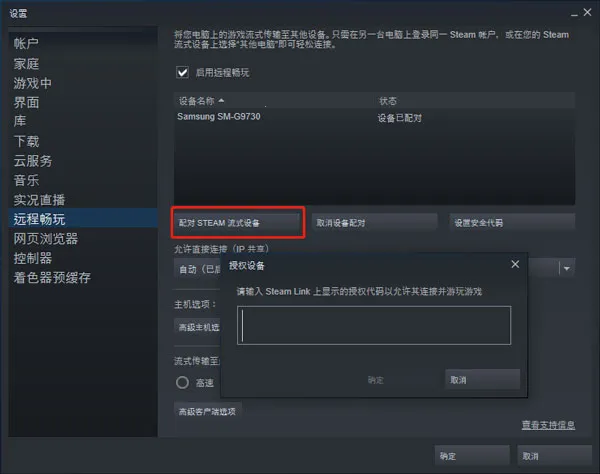
Task: Open the 界面 settings category
Action: pyautogui.click(x=26, y=102)
